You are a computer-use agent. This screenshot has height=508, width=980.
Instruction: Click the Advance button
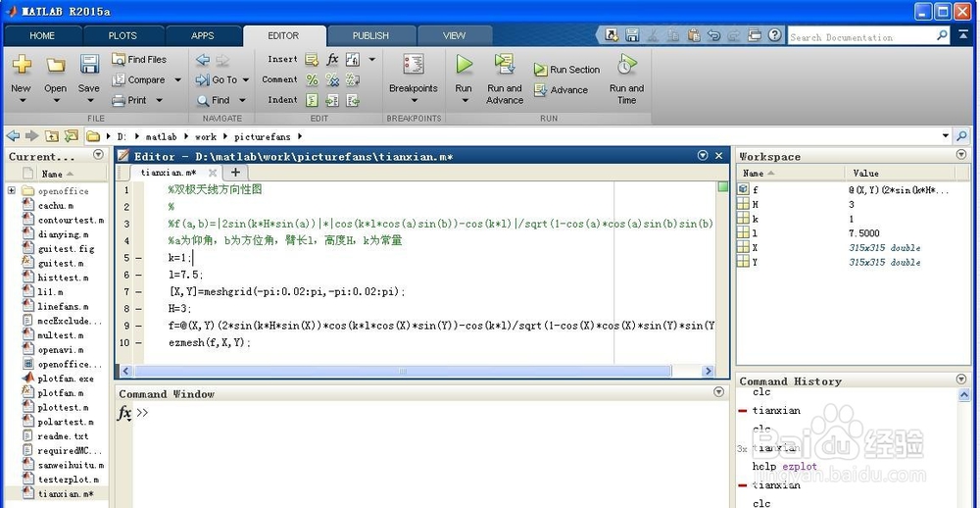click(x=561, y=90)
